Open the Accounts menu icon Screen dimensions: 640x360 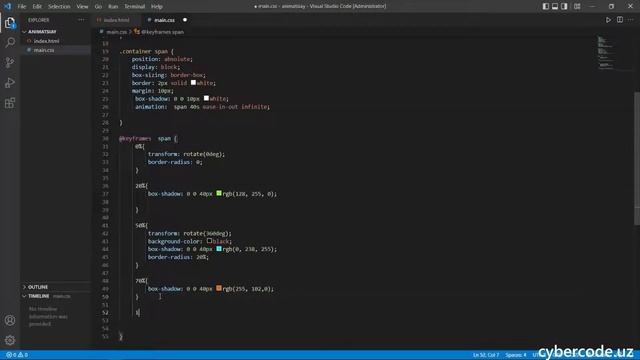pyautogui.click(x=10, y=320)
